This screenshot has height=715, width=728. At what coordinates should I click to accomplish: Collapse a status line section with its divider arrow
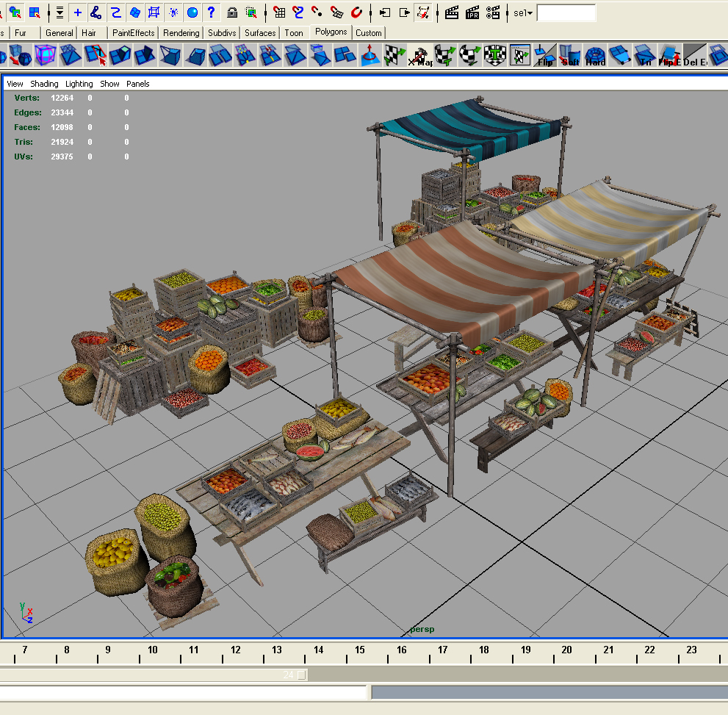(437, 12)
